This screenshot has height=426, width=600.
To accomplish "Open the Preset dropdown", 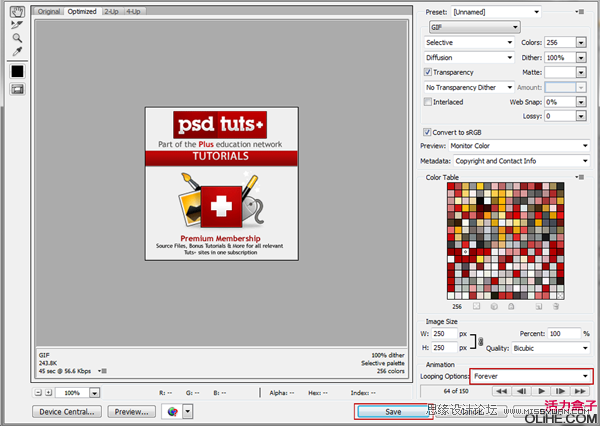I will (x=496, y=12).
